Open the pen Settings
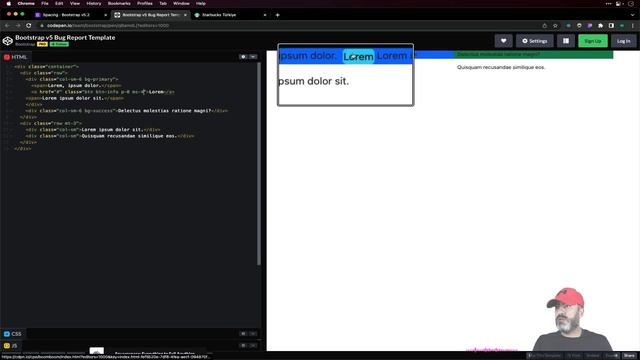 click(535, 41)
